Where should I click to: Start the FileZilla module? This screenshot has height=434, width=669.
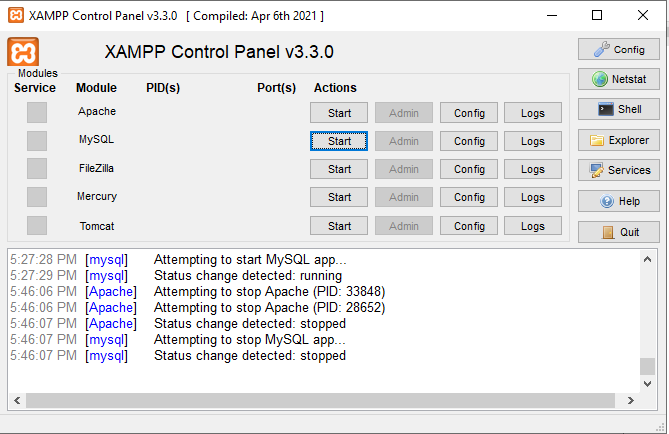(339, 169)
